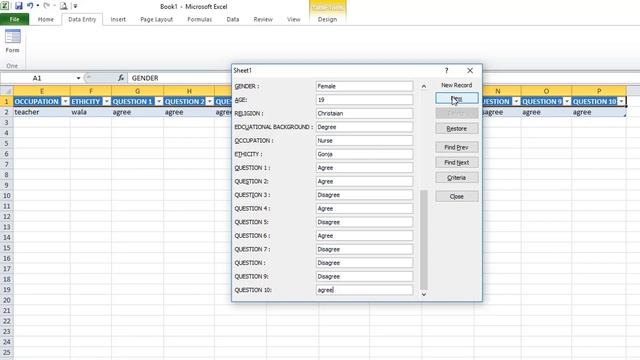Click the form scrollbar up arrow
The height and width of the screenshot is (360, 640).
(x=424, y=86)
